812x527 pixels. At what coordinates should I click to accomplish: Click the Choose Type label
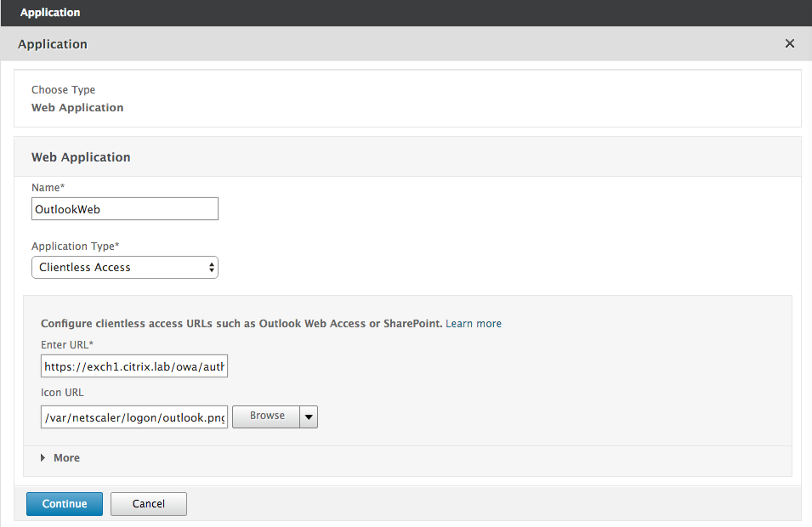click(x=63, y=90)
